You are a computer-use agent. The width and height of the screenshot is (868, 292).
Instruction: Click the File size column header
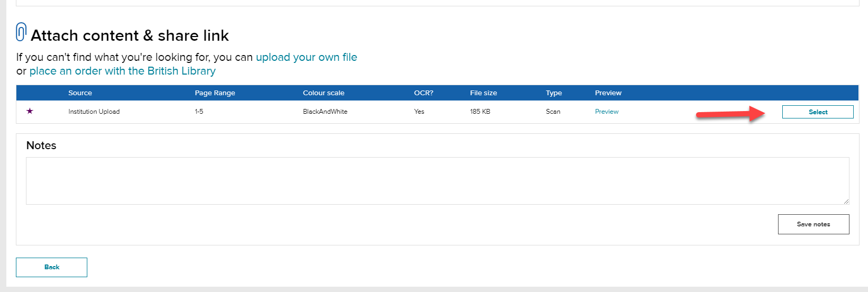pyautogui.click(x=483, y=93)
